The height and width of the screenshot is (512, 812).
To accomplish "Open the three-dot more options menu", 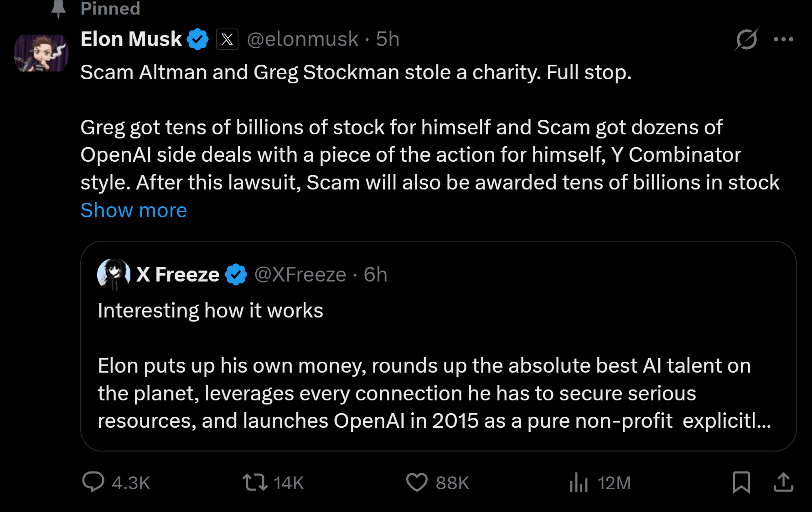I will (783, 40).
